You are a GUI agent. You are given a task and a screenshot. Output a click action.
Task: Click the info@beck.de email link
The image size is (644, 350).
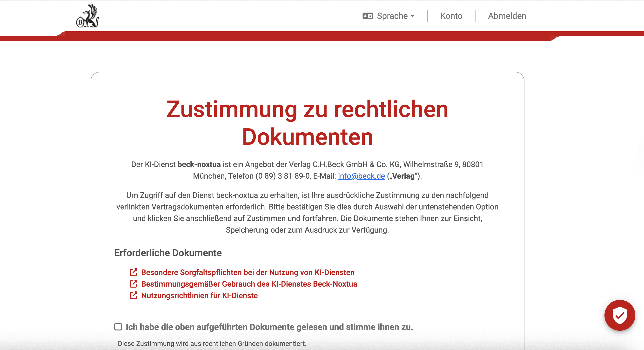pos(361,176)
